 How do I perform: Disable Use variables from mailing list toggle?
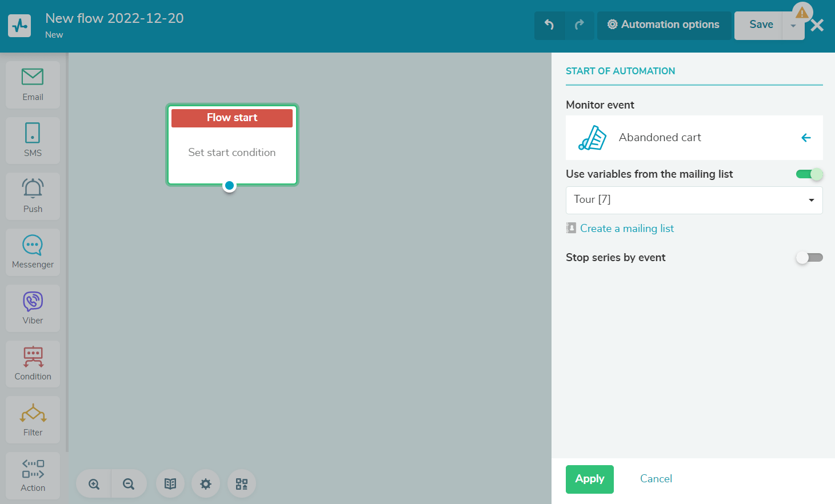[809, 174]
